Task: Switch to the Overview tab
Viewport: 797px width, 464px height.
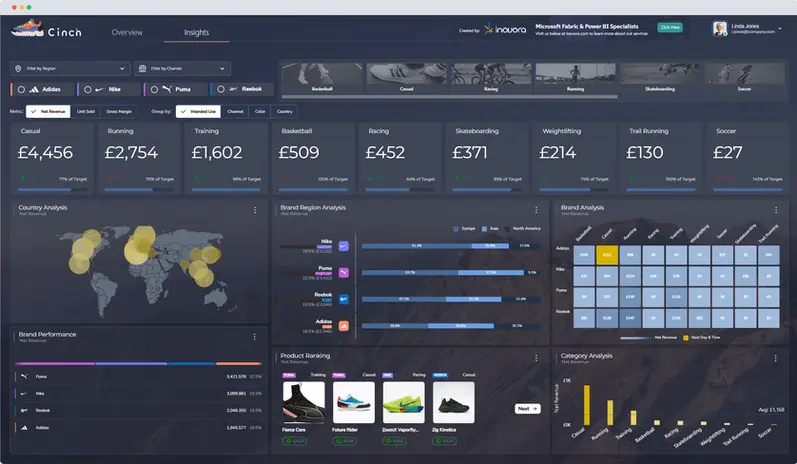Action: tap(127, 32)
